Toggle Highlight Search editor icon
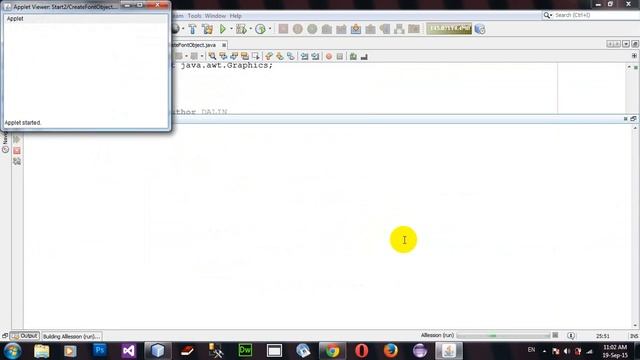This screenshot has height=360, width=640. pos(245,56)
